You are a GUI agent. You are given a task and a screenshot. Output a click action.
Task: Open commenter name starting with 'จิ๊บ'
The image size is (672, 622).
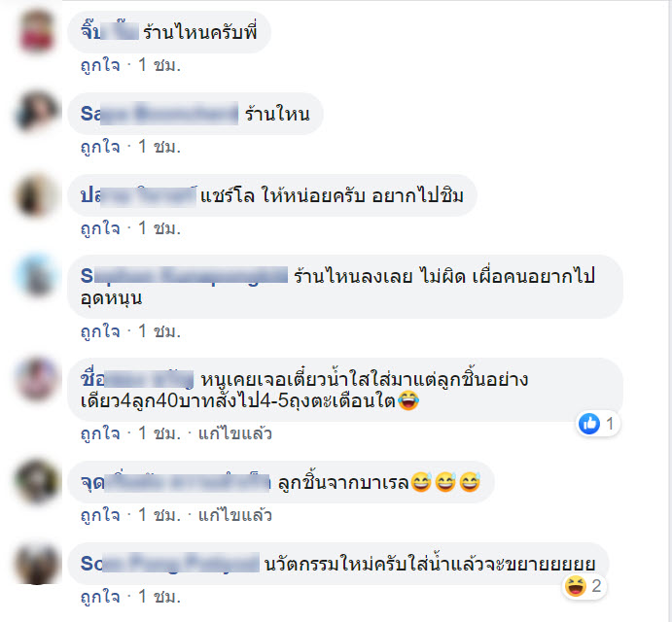tap(110, 32)
